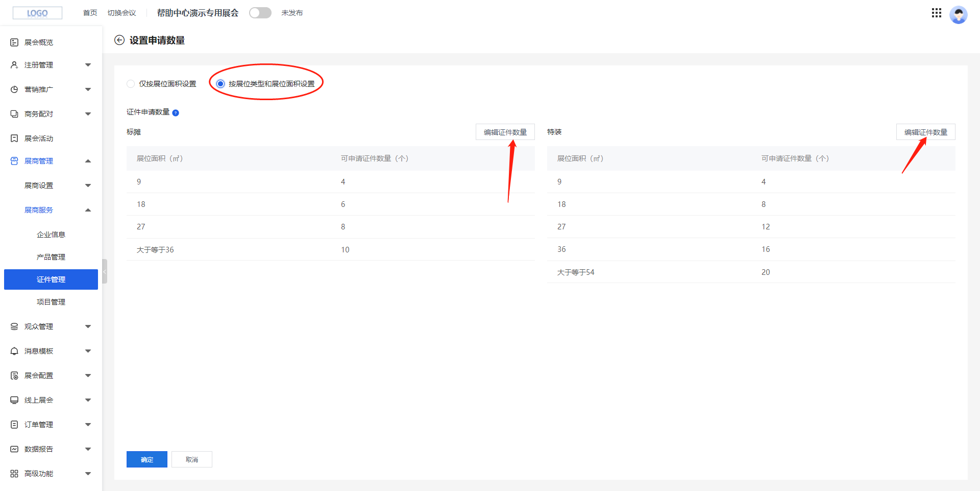
Task: Click the 线上展会 monitor icon
Action: pyautogui.click(x=14, y=400)
